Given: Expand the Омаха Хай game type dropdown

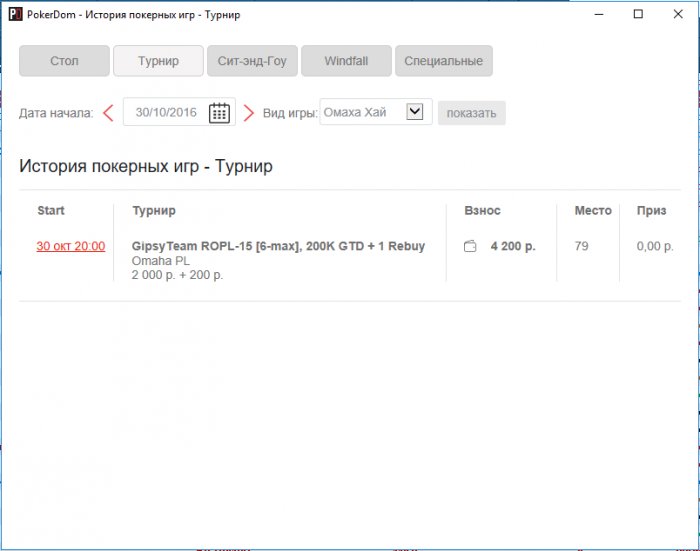Looking at the screenshot, I should [x=414, y=111].
